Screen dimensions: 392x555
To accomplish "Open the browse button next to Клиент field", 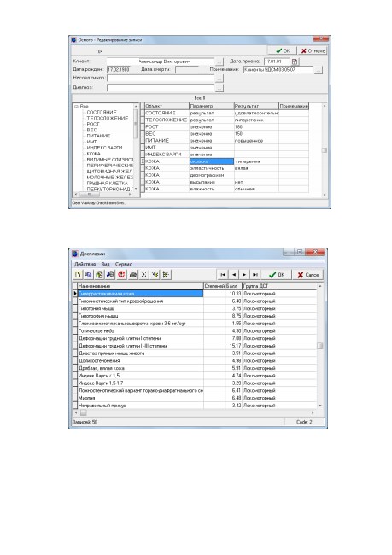I will coord(219,61).
